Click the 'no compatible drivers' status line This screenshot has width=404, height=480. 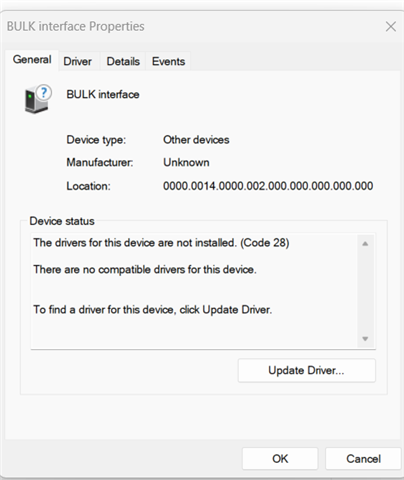[145, 269]
